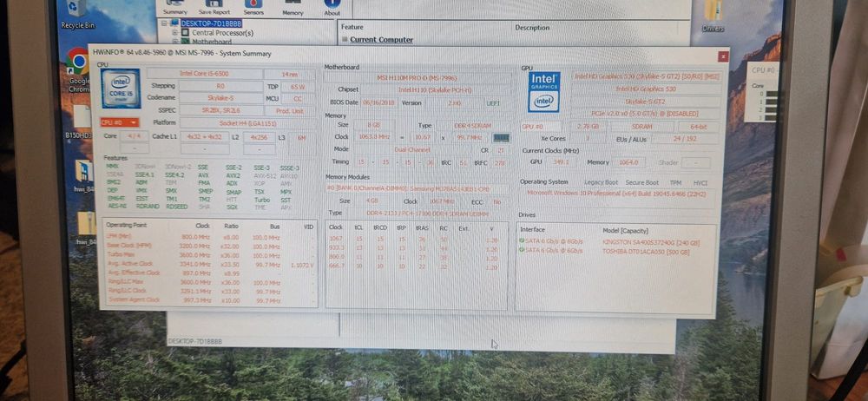Screen dimensions: 868x401
Task: Click the 8 GB memory size field
Action: [x=373, y=126]
